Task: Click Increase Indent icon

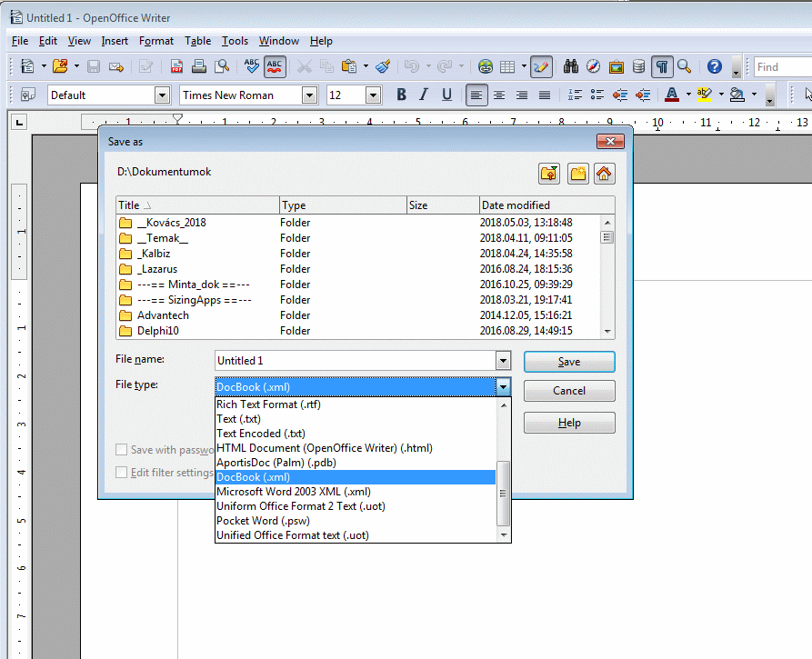Action: [x=643, y=95]
